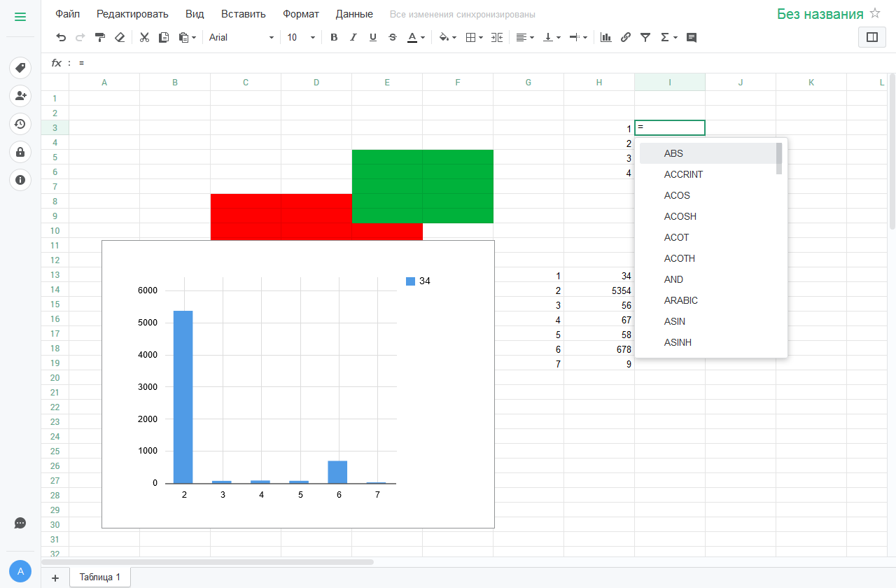Toggle underline formatting
Viewport: 896px width, 588px height.
point(372,38)
